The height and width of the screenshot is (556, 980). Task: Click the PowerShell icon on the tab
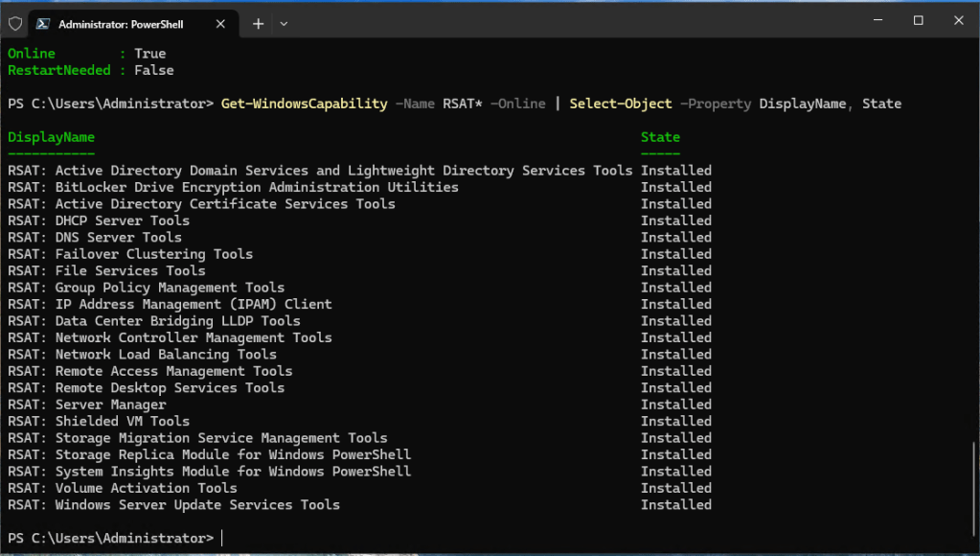(43, 23)
